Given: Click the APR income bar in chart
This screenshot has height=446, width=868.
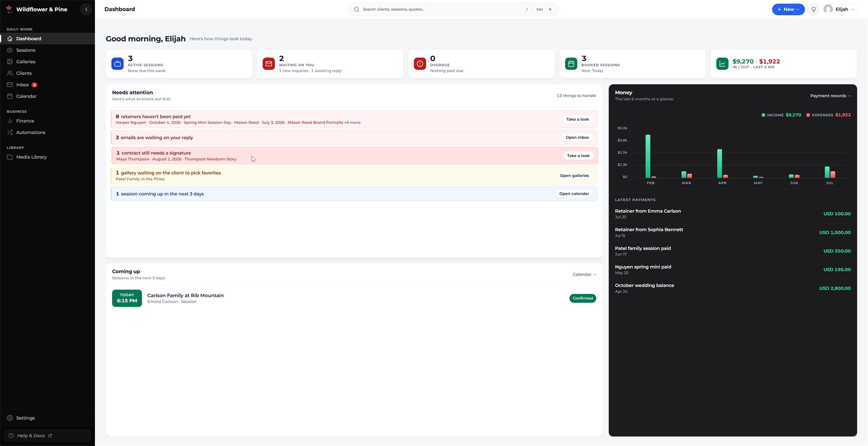Looking at the screenshot, I should pyautogui.click(x=719, y=163).
